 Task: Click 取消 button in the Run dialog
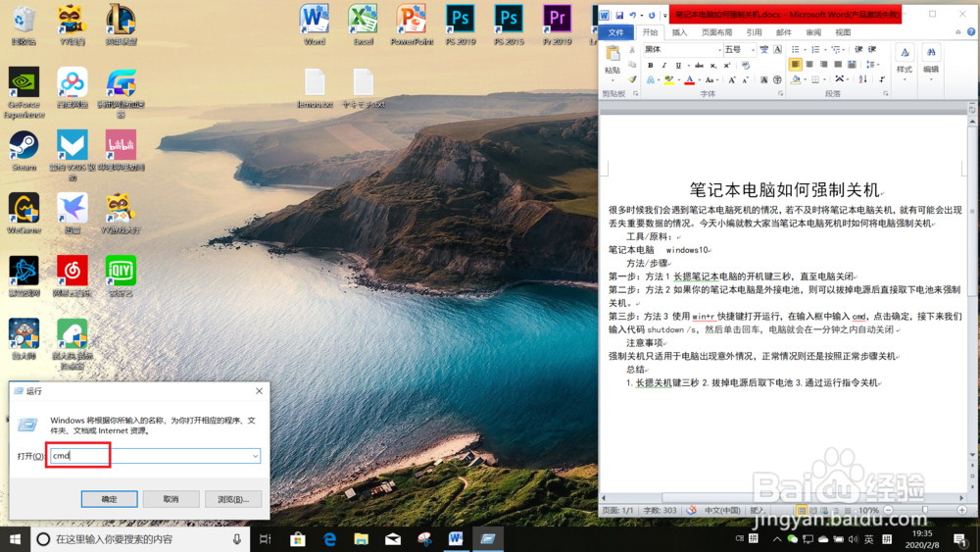pyautogui.click(x=171, y=499)
